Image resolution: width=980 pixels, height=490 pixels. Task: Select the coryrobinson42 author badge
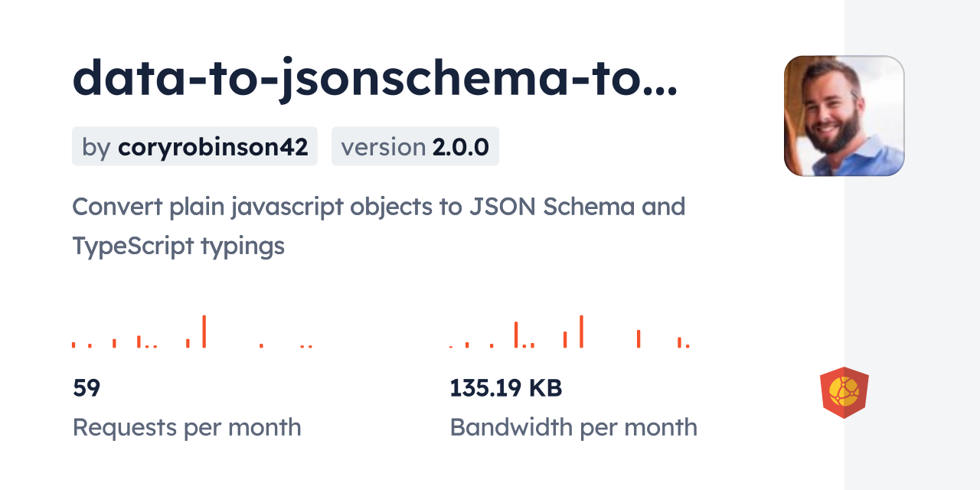tap(194, 146)
